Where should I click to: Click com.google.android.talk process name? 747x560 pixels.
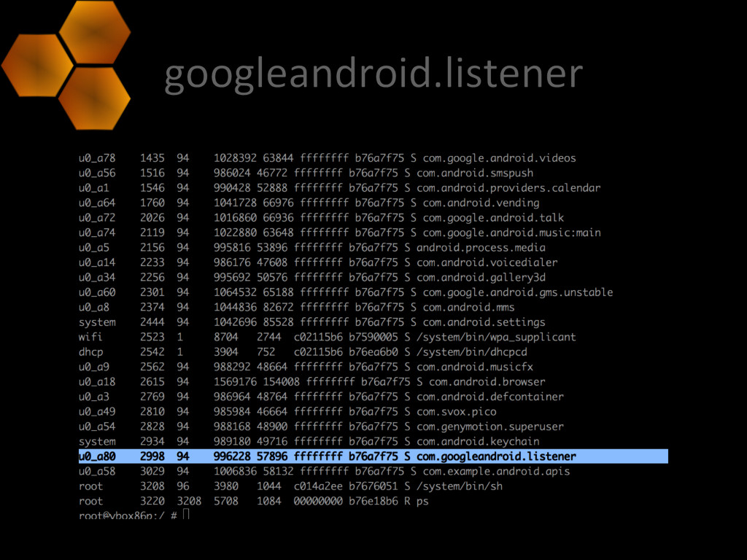click(493, 217)
